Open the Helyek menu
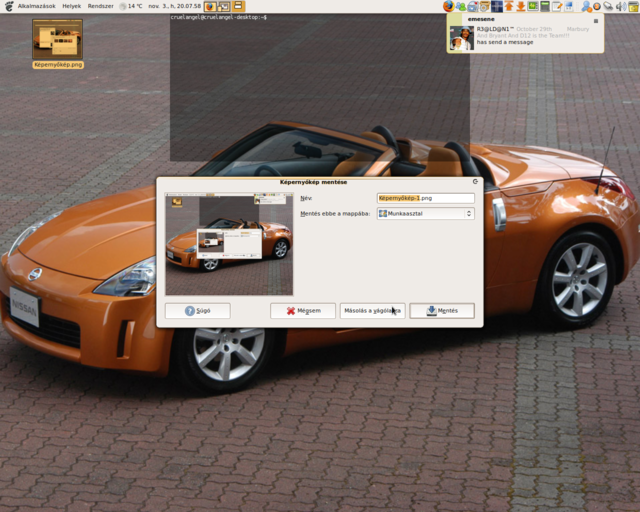 click(x=72, y=6)
